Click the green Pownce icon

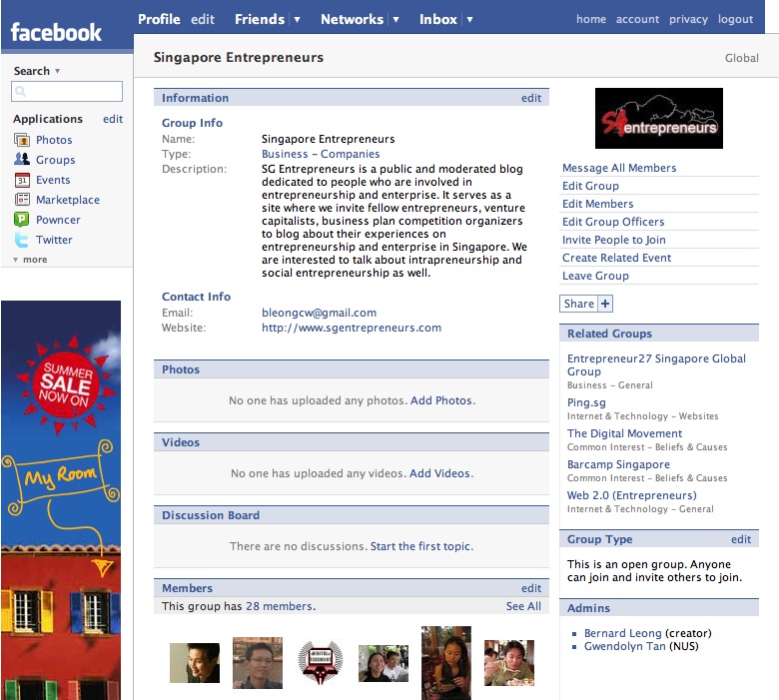[22, 220]
